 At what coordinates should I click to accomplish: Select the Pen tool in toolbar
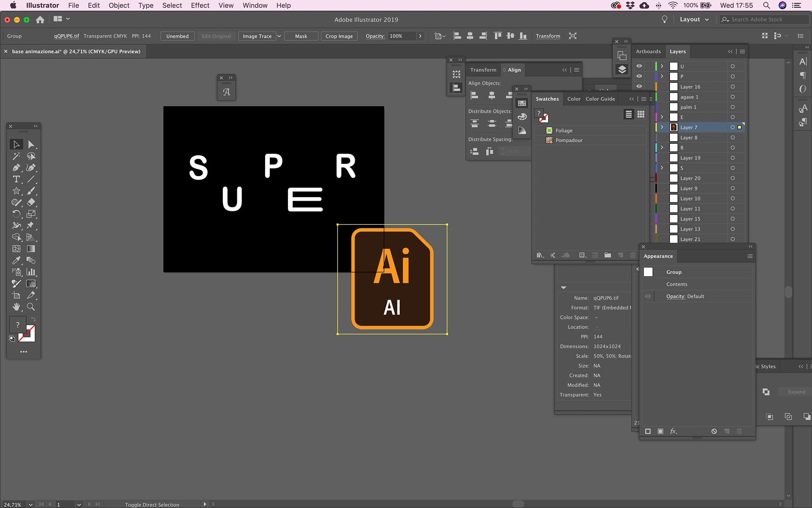tap(16, 168)
